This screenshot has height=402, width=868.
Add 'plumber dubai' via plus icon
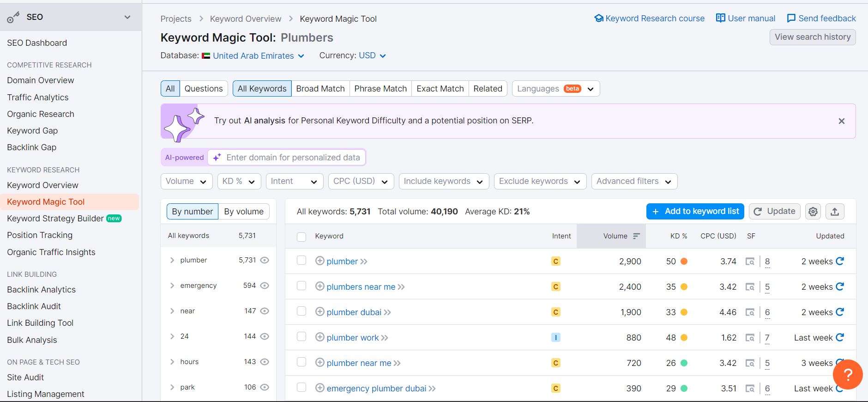pyautogui.click(x=319, y=311)
